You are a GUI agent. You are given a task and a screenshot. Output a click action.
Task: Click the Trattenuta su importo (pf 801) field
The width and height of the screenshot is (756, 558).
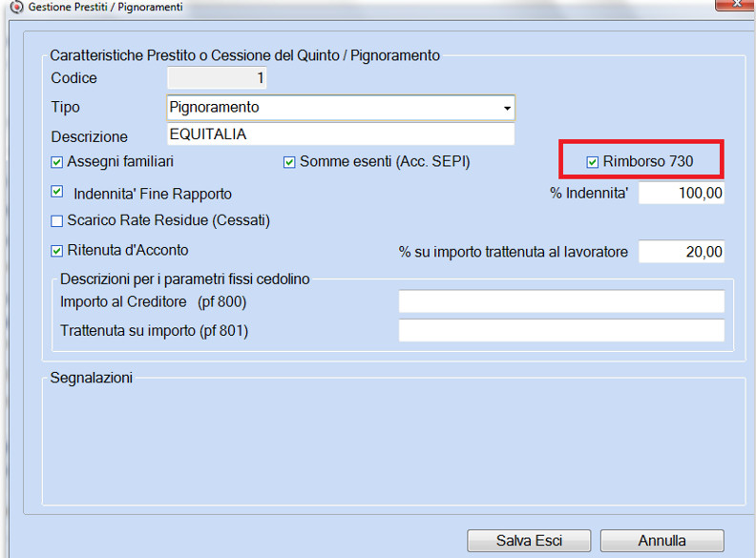pos(561,331)
